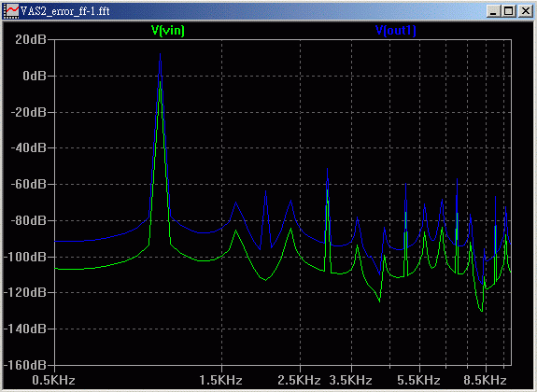
Task: Select the green V(vin) trace label
Action: [x=168, y=31]
